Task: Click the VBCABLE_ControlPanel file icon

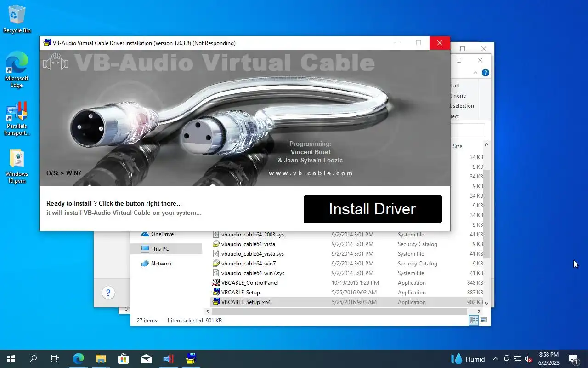Action: 216,283
